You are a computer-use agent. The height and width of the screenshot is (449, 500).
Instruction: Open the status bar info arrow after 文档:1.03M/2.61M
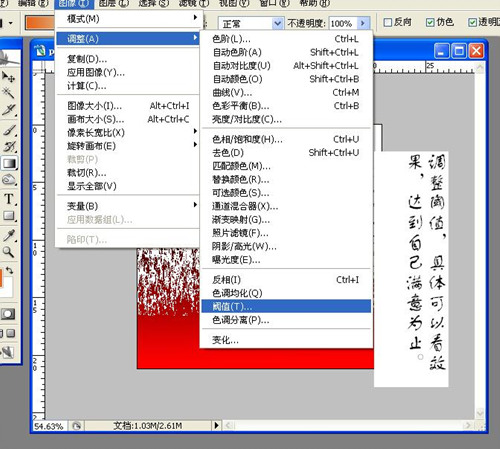coord(217,425)
